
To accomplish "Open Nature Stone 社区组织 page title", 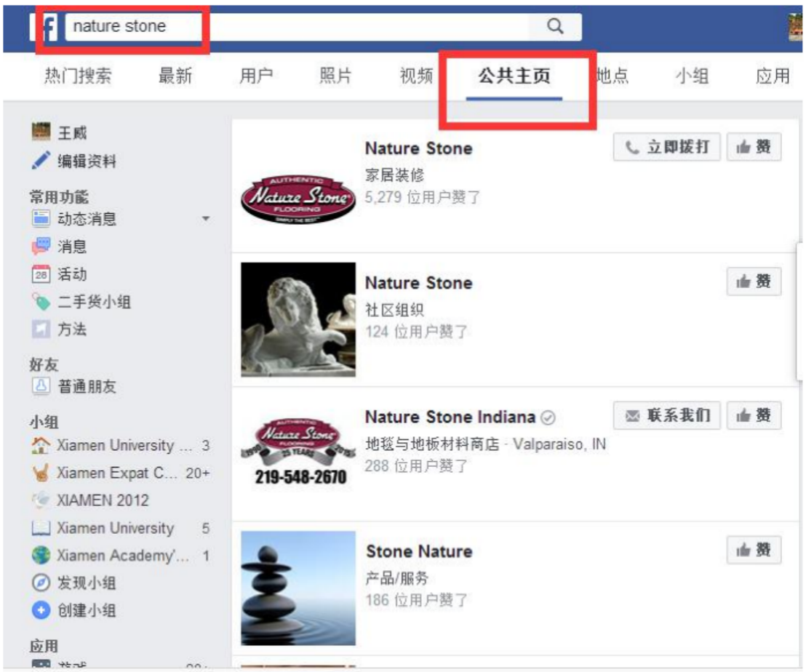I will click(x=418, y=283).
